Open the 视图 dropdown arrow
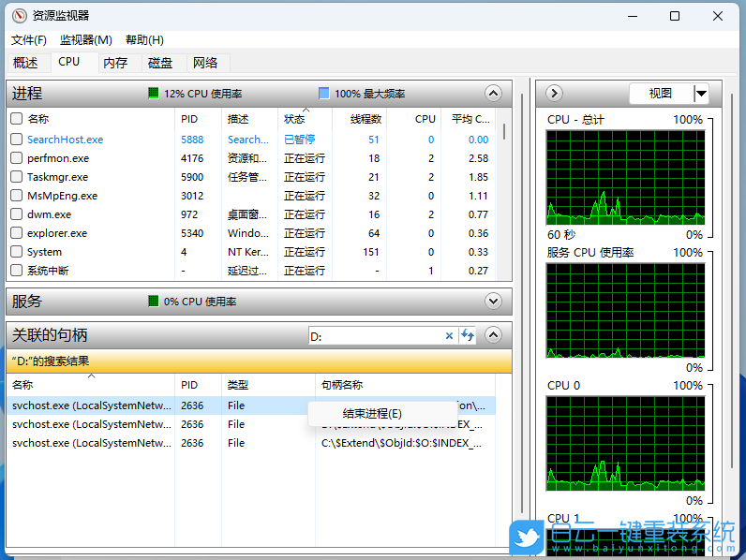Viewport: 746px width, 560px height. tap(701, 94)
